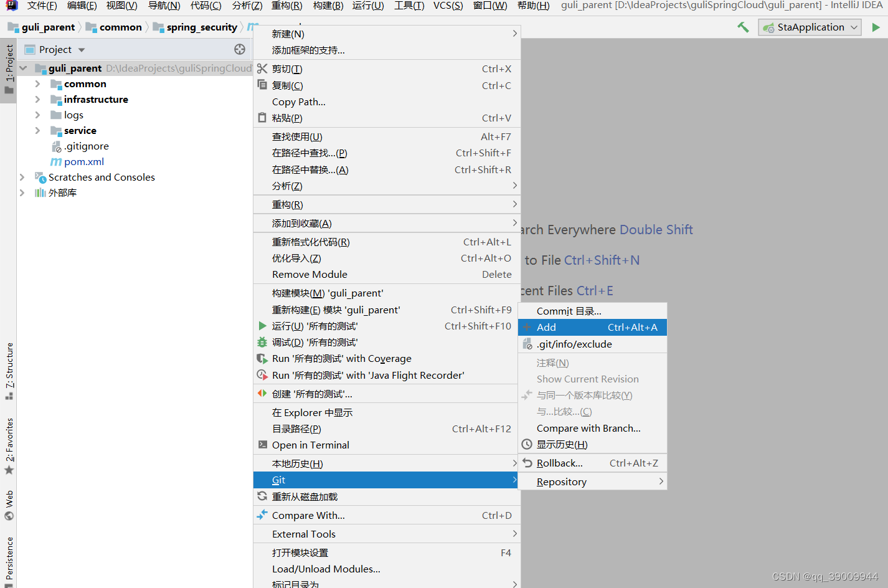Open the 本地历史(H) submenu

[387, 463]
